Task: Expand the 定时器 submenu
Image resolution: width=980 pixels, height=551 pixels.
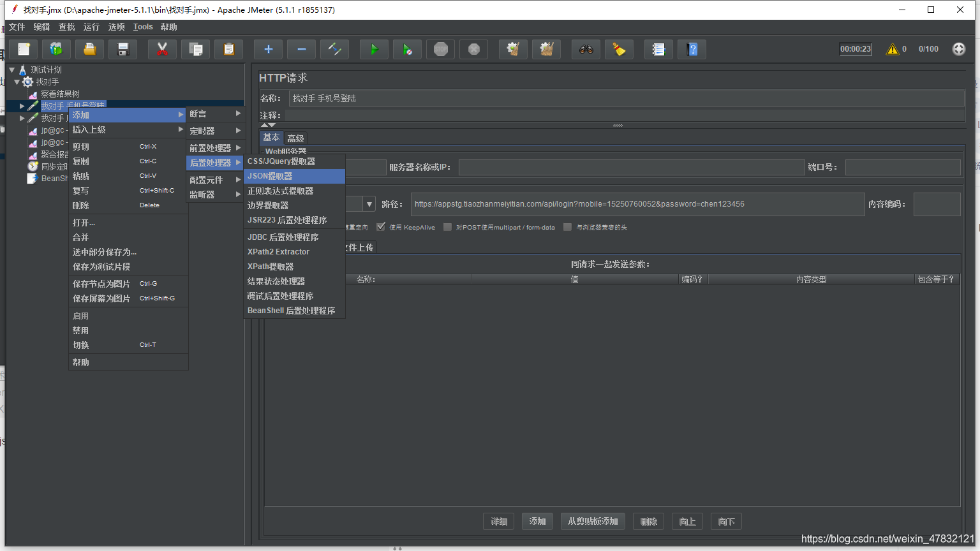Action: point(214,131)
